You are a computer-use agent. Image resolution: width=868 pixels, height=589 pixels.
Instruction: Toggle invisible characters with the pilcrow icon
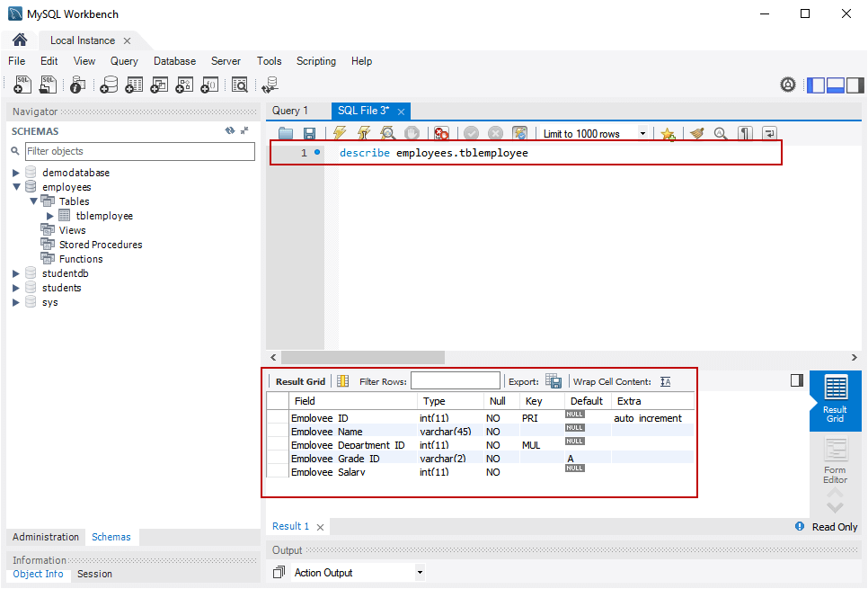point(745,132)
